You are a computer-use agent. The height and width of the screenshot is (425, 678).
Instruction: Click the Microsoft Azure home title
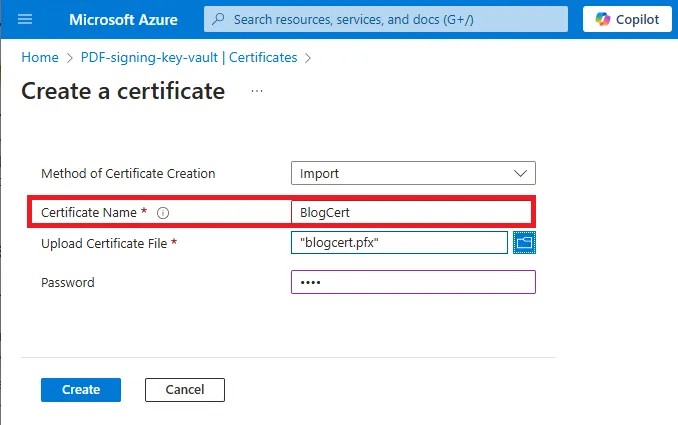[x=123, y=19]
